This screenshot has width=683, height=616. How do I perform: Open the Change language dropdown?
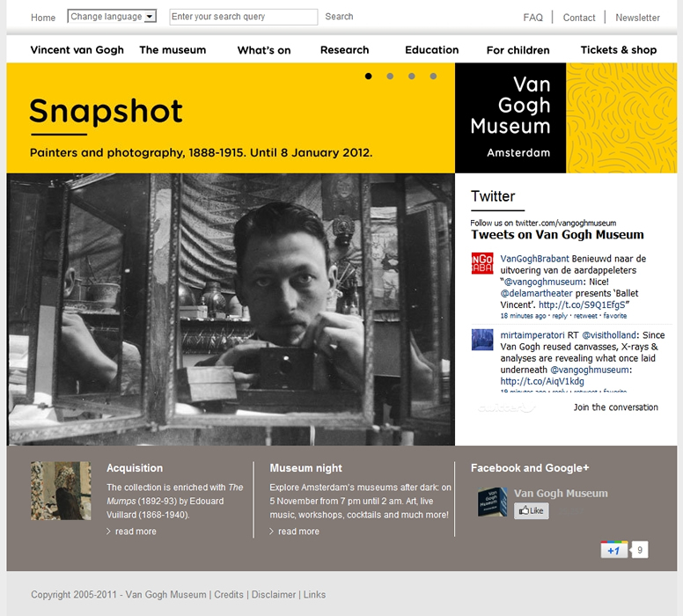[112, 17]
